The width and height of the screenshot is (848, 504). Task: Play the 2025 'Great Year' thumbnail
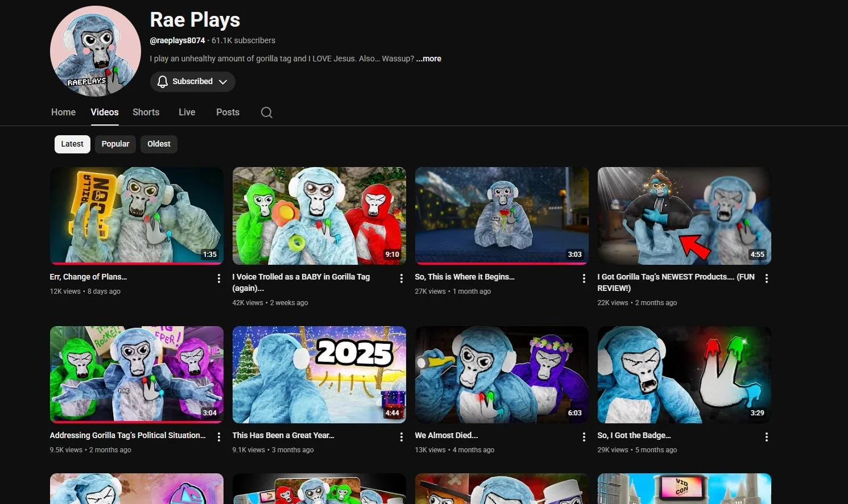click(x=319, y=374)
